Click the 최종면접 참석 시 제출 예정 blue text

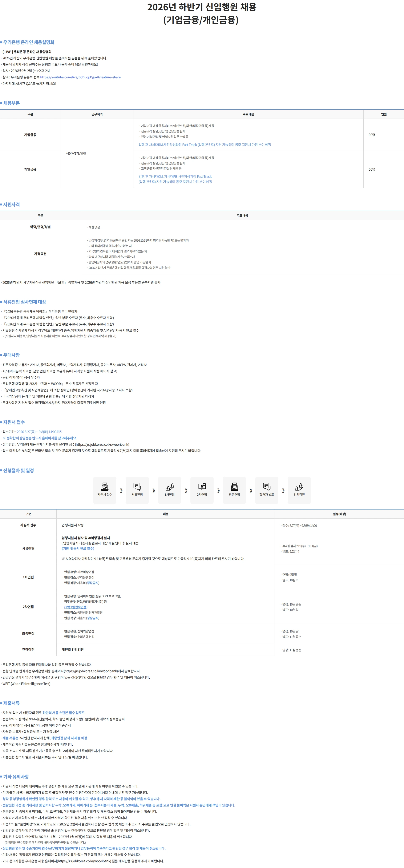coord(69,738)
